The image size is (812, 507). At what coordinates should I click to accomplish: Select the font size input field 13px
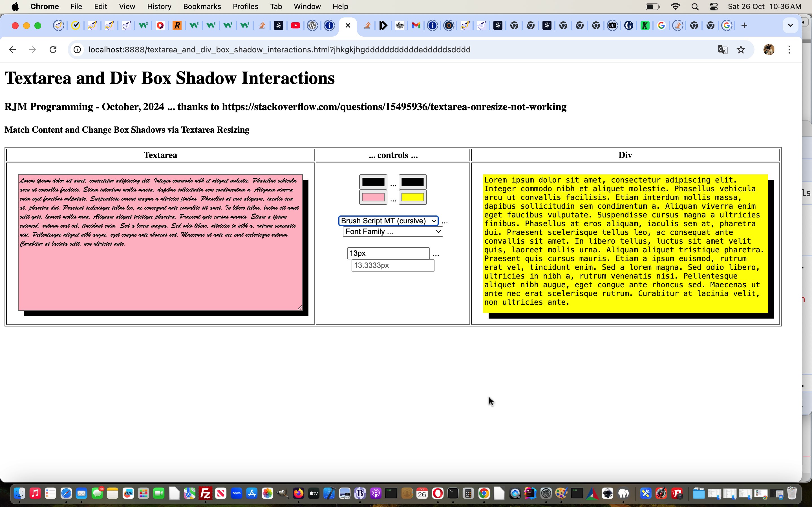tap(388, 253)
